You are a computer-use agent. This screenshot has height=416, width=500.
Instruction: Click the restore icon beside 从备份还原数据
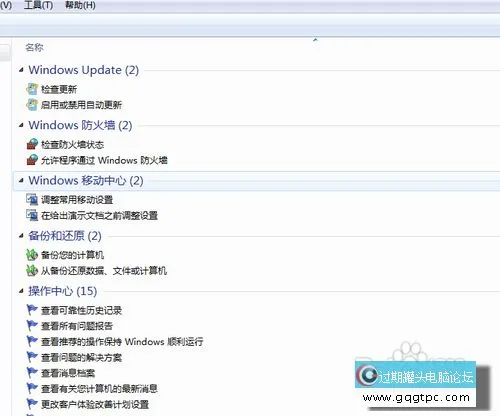(x=32, y=271)
